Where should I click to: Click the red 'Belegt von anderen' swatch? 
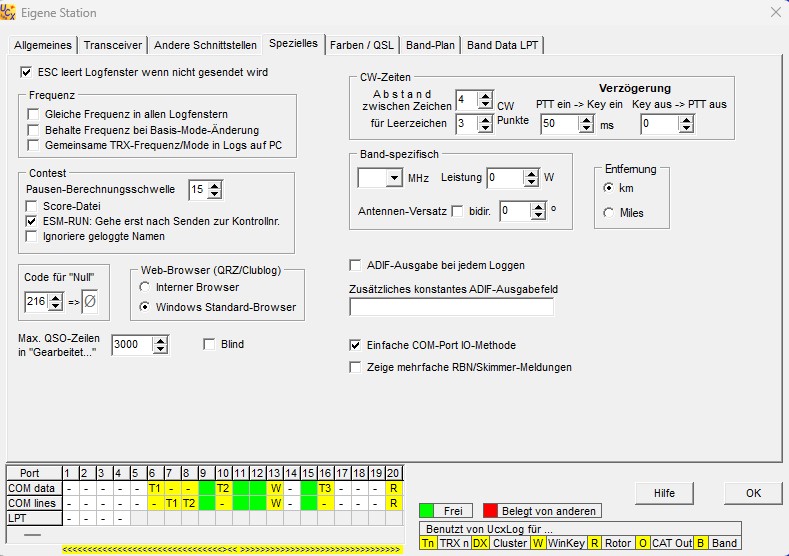(490, 511)
